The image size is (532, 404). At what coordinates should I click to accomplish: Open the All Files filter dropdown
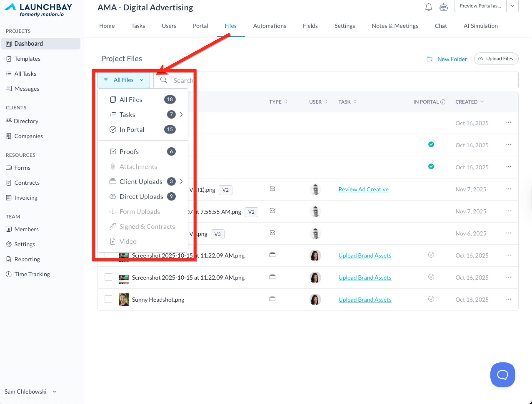(124, 80)
